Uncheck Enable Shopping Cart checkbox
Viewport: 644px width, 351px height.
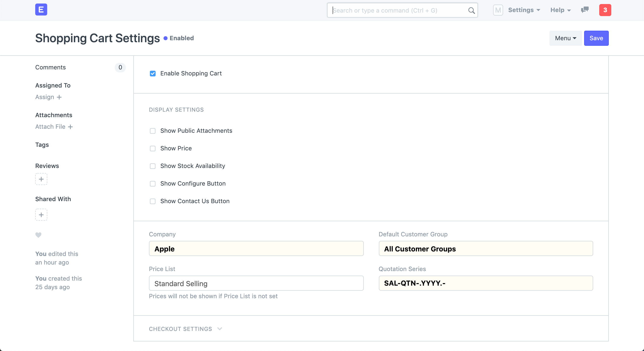153,73
